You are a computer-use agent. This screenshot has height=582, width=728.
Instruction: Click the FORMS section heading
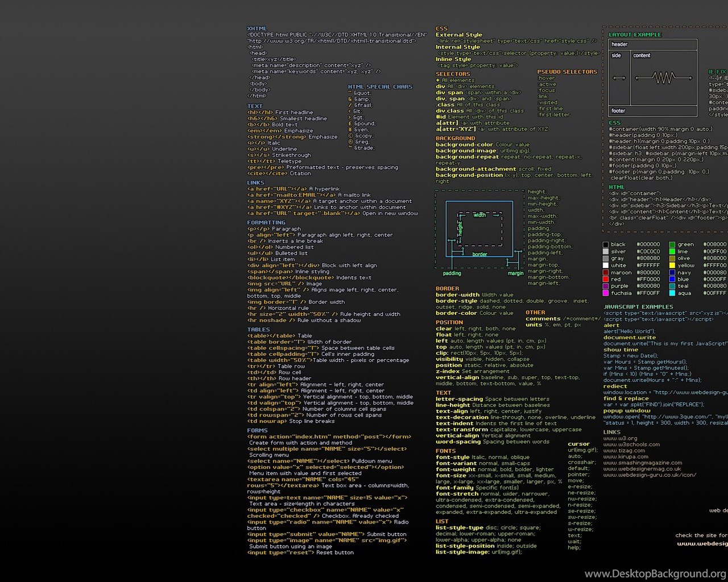(257, 431)
